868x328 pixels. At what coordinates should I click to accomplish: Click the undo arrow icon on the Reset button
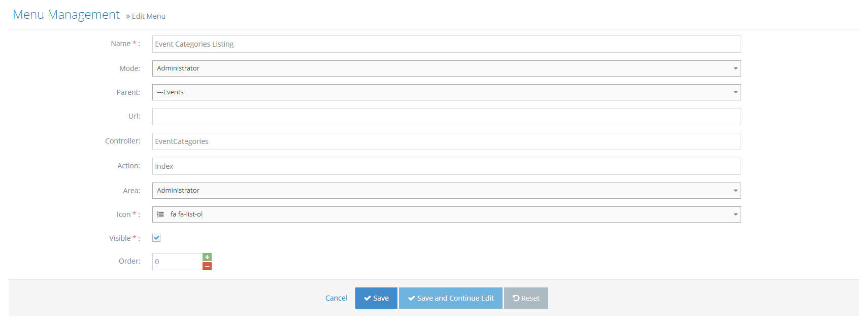[x=517, y=298]
